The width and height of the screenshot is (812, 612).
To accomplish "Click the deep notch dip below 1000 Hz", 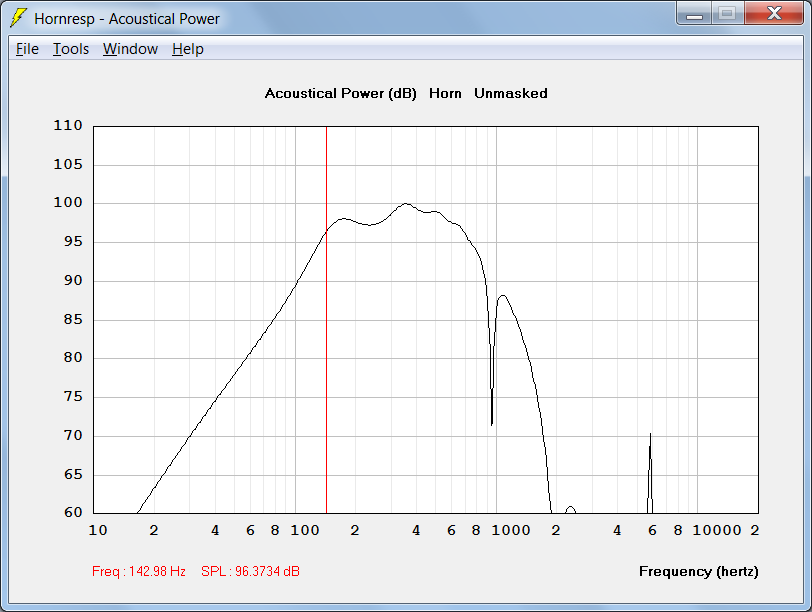I will coord(491,424).
